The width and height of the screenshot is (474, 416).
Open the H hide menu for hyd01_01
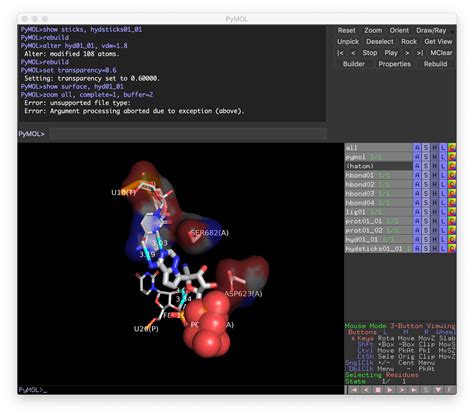pyautogui.click(x=434, y=239)
